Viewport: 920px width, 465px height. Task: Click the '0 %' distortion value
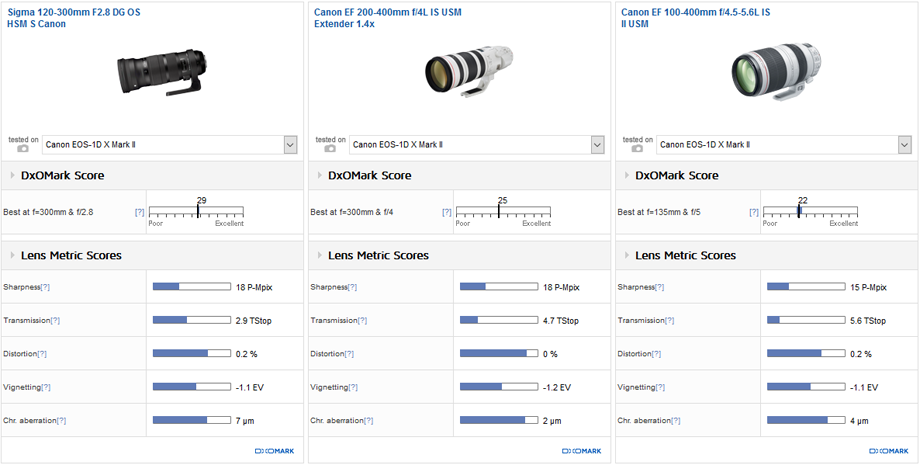550,354
